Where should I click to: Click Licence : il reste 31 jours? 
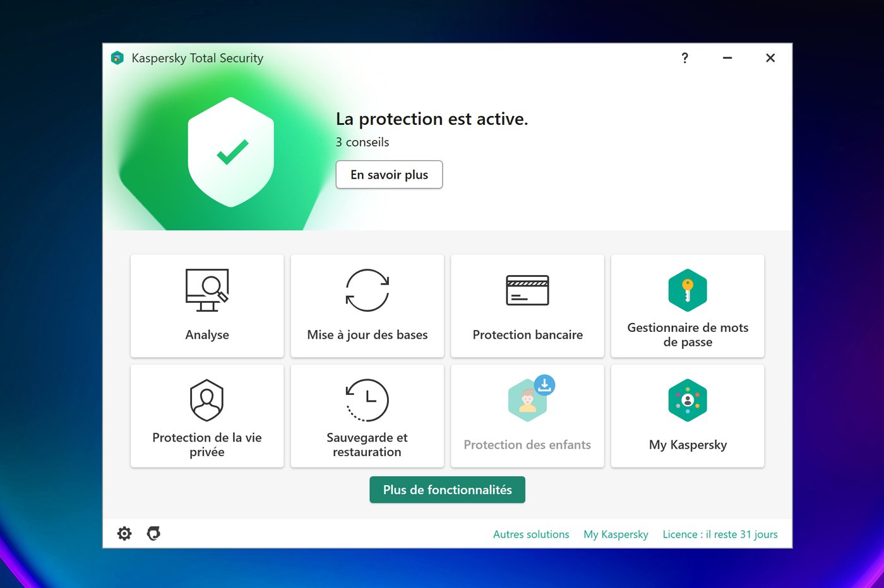coord(720,534)
